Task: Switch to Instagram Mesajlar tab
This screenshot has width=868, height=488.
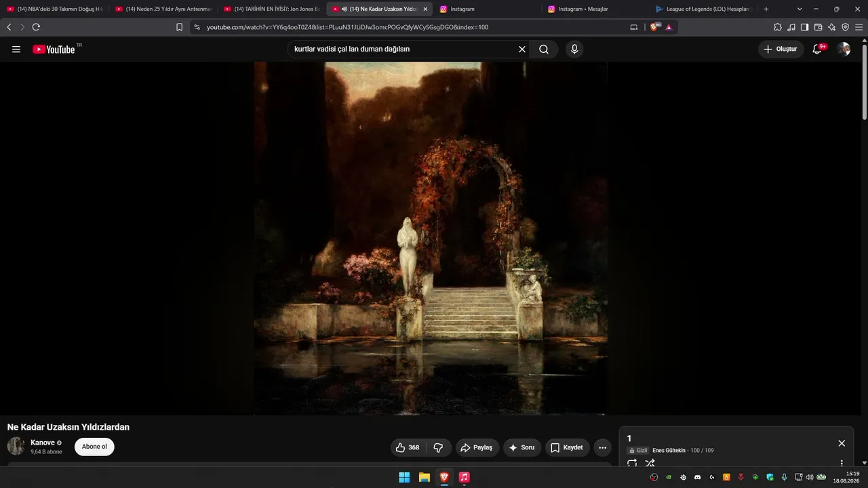Action: point(595,9)
